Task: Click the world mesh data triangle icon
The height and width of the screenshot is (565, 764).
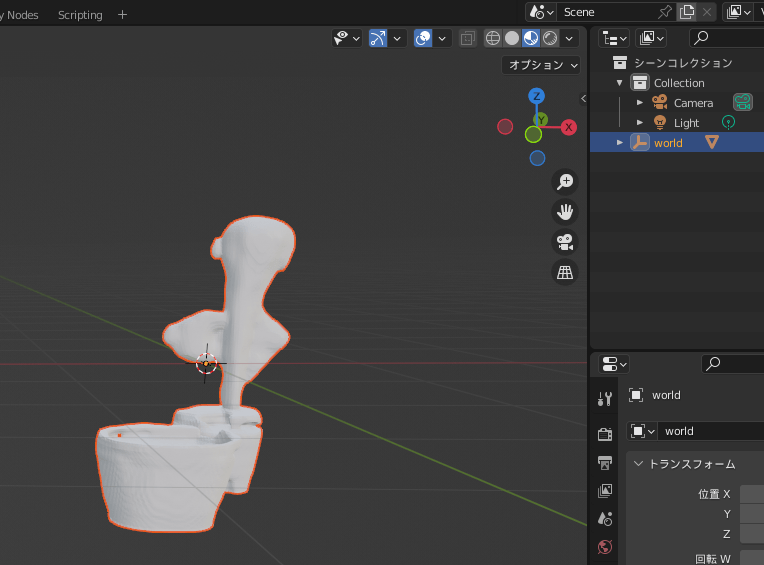Action: tap(711, 142)
